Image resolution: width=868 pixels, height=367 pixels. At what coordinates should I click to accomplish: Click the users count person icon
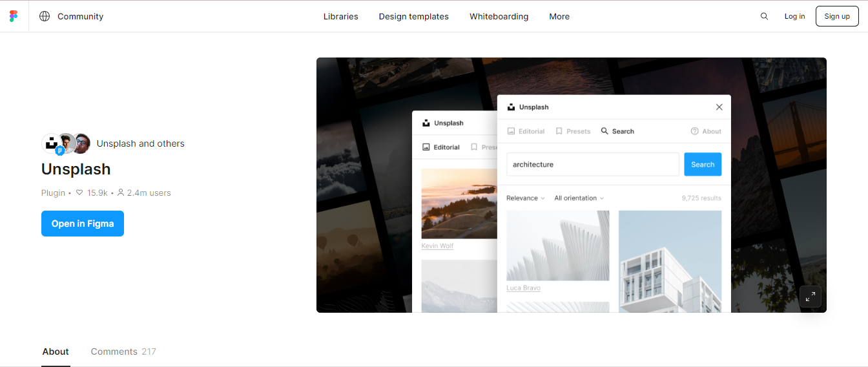tap(121, 193)
